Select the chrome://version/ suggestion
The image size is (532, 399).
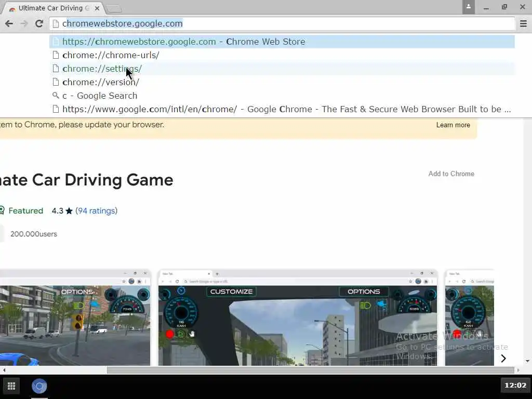click(x=282, y=82)
